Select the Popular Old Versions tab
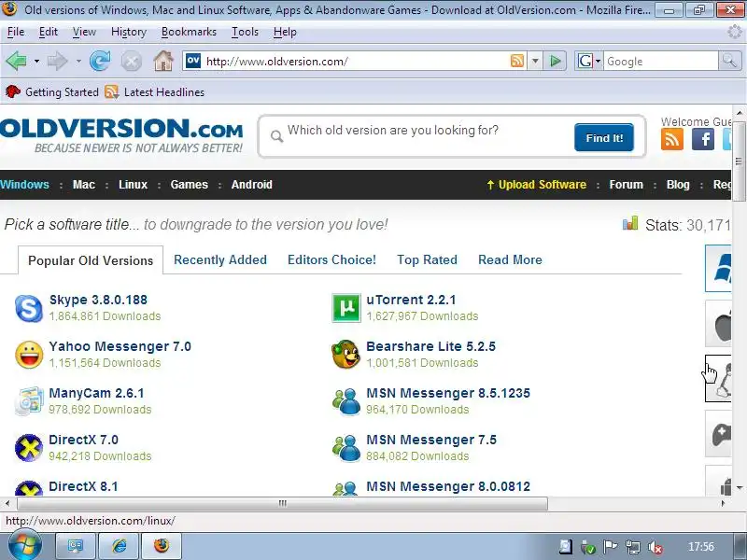Screen dimensions: 747x560 (x=91, y=260)
